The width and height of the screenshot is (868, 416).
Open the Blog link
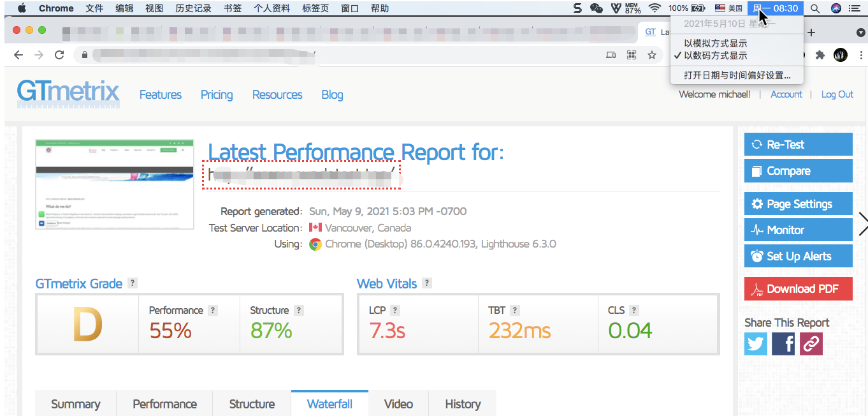[x=332, y=94]
